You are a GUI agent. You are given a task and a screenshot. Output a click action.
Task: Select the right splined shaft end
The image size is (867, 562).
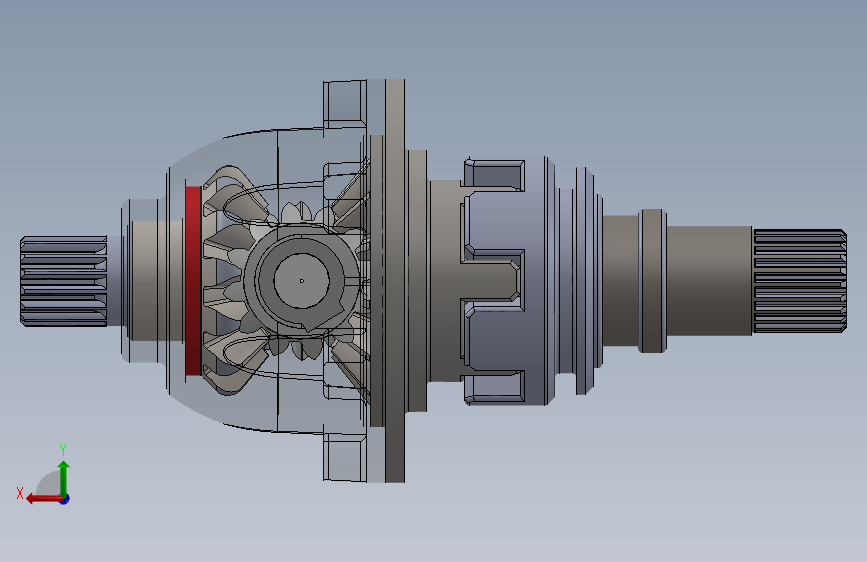pos(800,280)
